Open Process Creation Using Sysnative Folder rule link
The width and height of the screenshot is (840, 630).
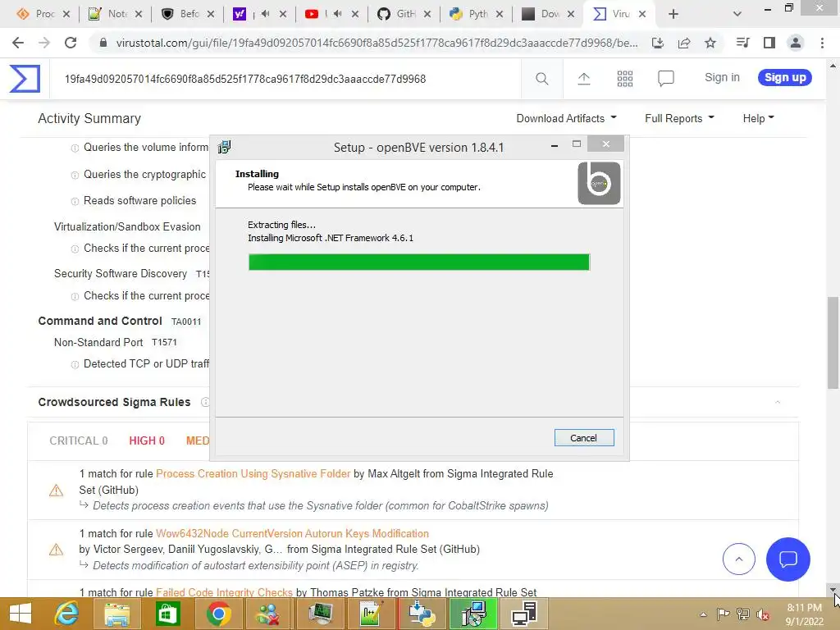(x=253, y=473)
